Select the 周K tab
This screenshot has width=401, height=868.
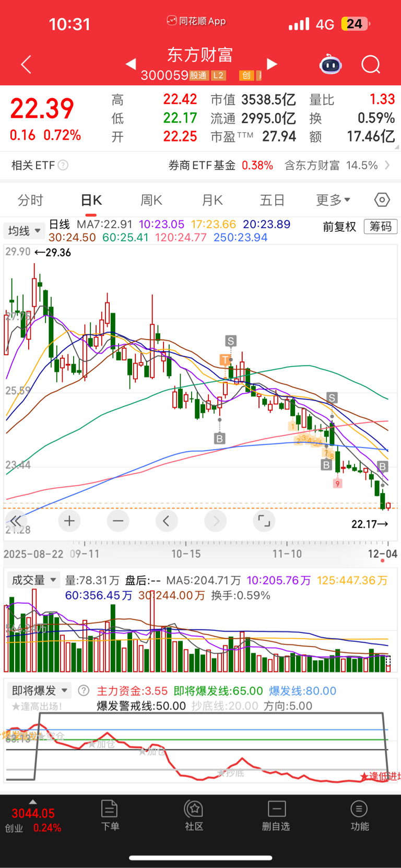pos(151,200)
